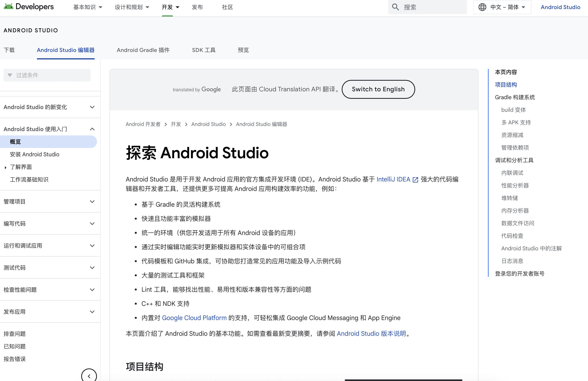Switch to the 下载 tab
The width and height of the screenshot is (588, 381).
tap(9, 50)
